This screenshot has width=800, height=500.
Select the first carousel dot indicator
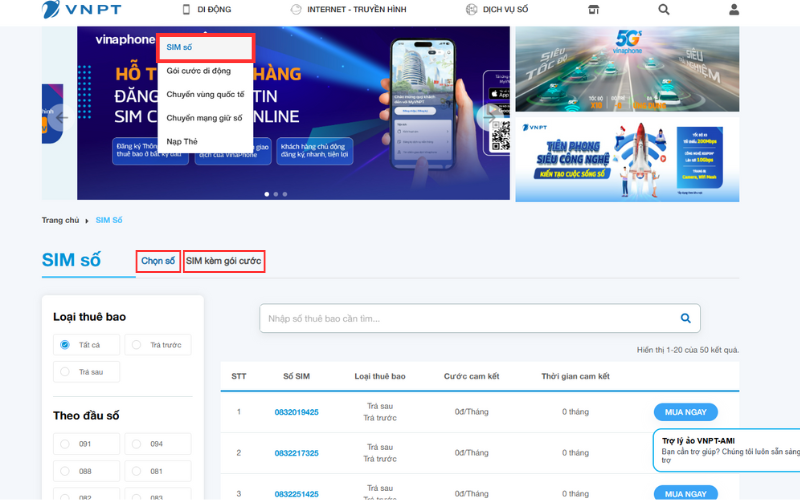266,194
